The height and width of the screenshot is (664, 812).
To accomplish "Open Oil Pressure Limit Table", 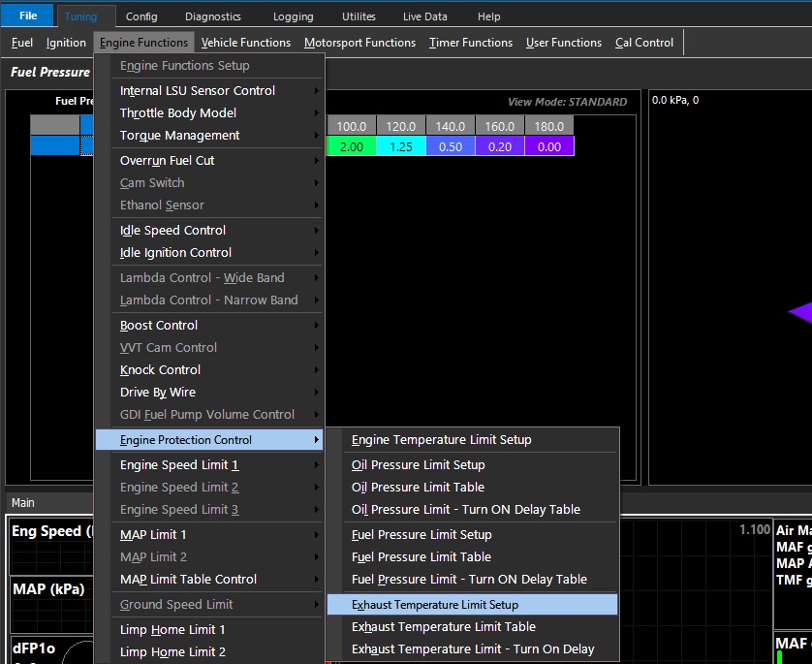I will click(418, 488).
